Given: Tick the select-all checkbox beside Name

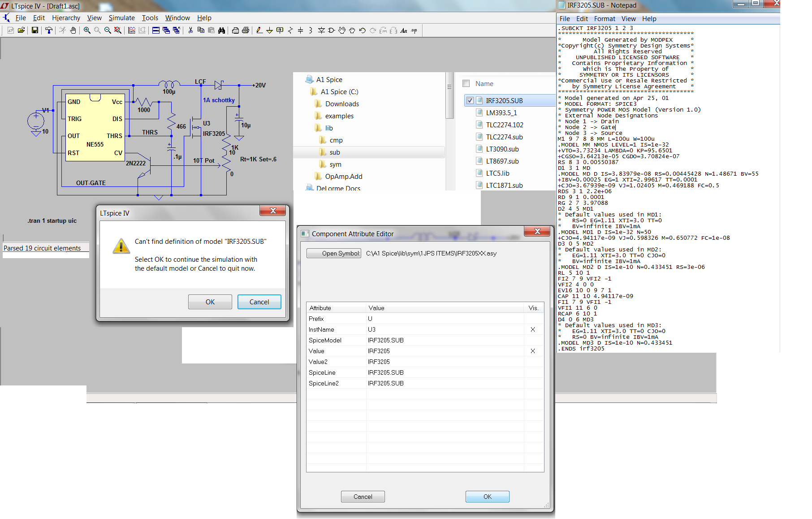Looking at the screenshot, I should (x=466, y=83).
